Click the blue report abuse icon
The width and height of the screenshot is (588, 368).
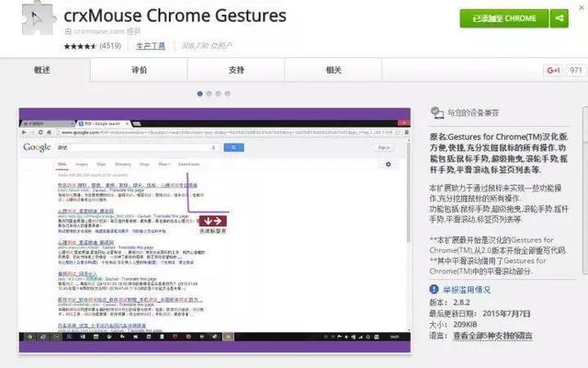pos(435,287)
